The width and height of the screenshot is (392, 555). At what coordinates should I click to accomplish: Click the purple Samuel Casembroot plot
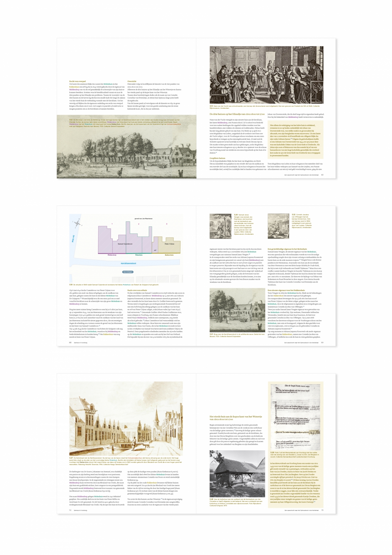pyautogui.click(x=125, y=240)
